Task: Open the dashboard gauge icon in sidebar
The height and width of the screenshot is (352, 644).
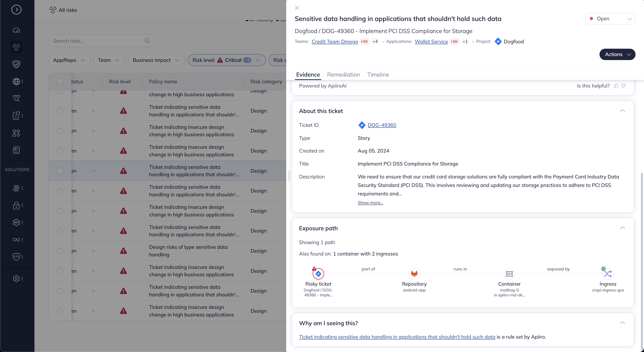Action: [16, 30]
